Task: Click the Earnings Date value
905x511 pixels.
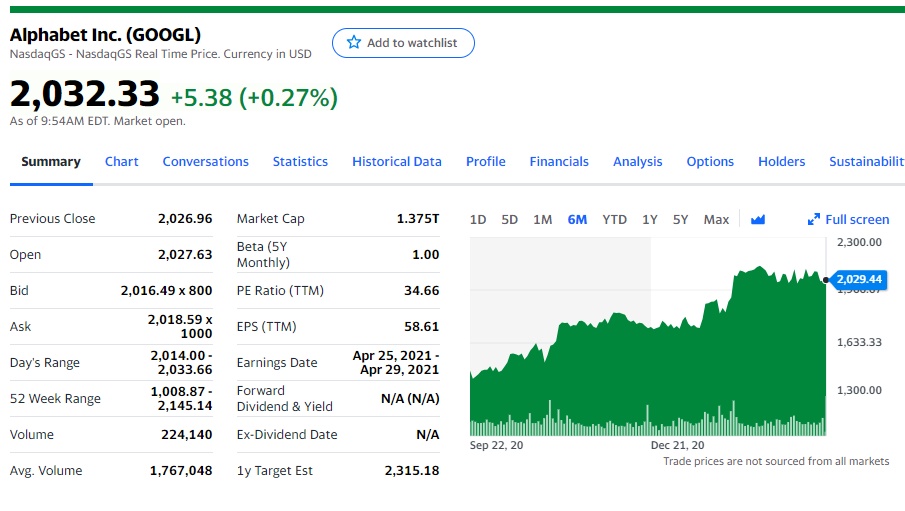Action: click(396, 363)
